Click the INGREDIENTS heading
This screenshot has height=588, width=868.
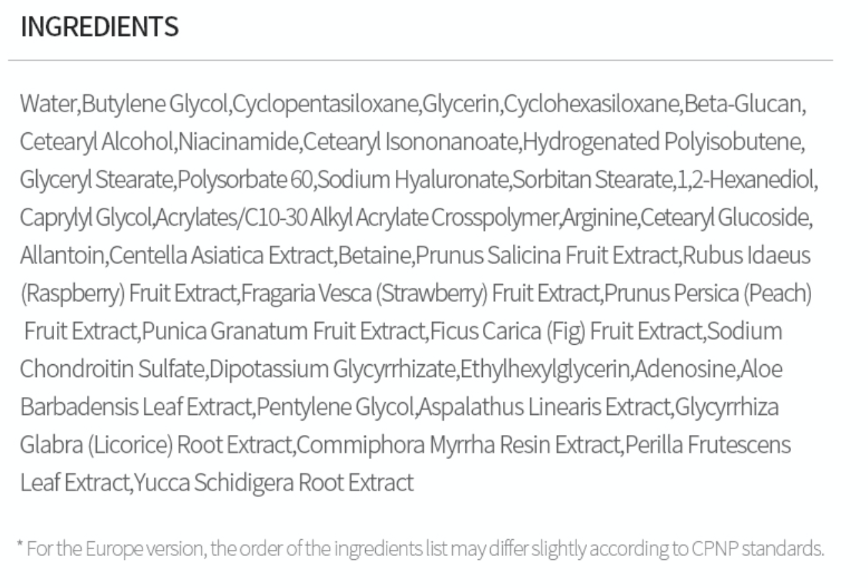pos(100,27)
